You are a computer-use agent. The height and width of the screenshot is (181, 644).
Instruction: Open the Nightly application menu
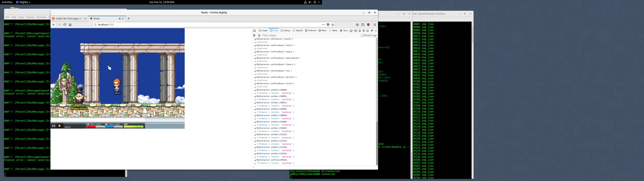(x=23, y=2)
